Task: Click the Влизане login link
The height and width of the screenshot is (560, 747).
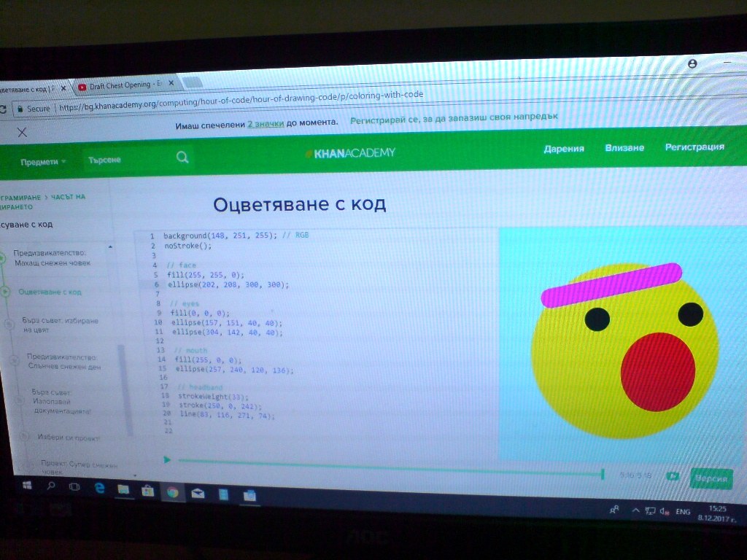Action: [624, 147]
